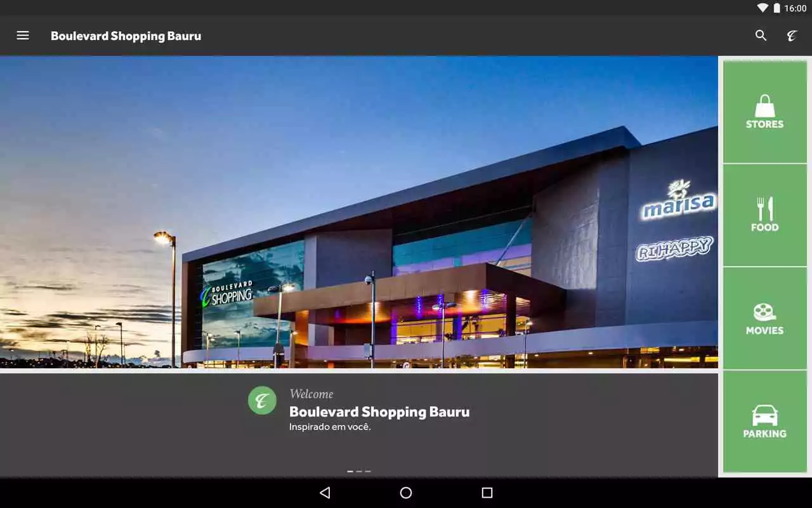Tap the 'Welcome' italic label
The height and width of the screenshot is (508, 812).
[x=311, y=394]
